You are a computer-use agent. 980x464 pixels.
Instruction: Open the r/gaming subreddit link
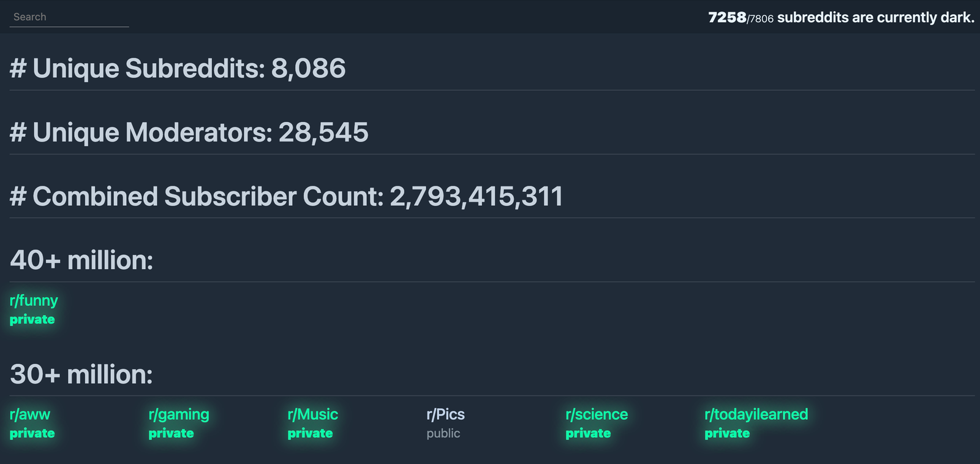tap(179, 415)
